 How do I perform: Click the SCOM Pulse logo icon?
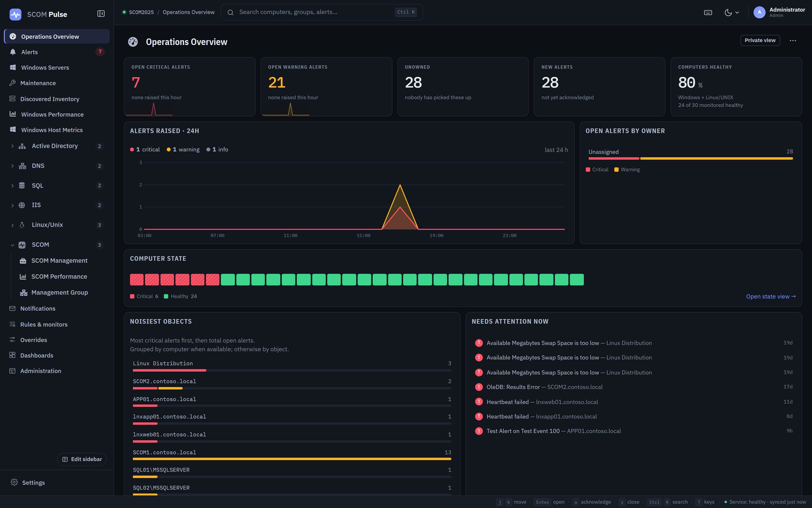15,14
